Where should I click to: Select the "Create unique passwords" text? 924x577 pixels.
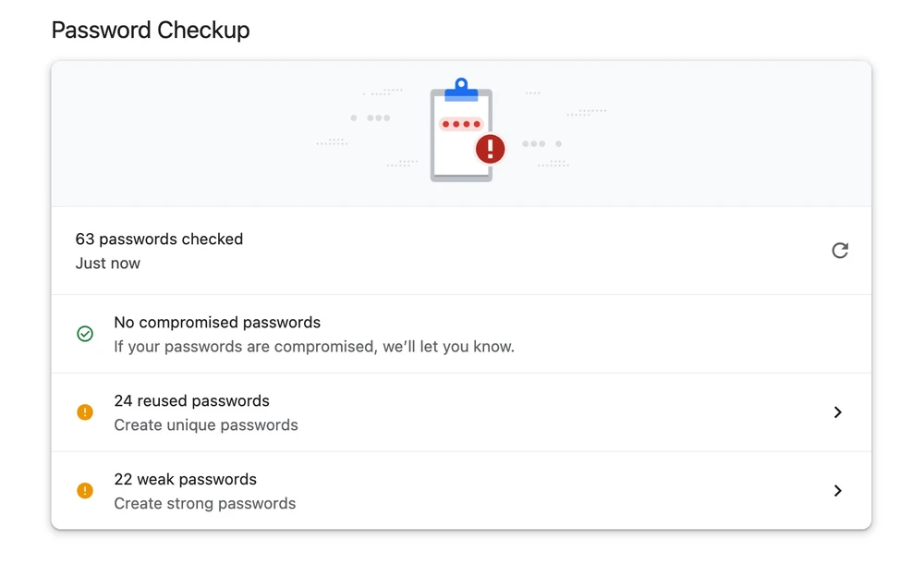tap(206, 425)
